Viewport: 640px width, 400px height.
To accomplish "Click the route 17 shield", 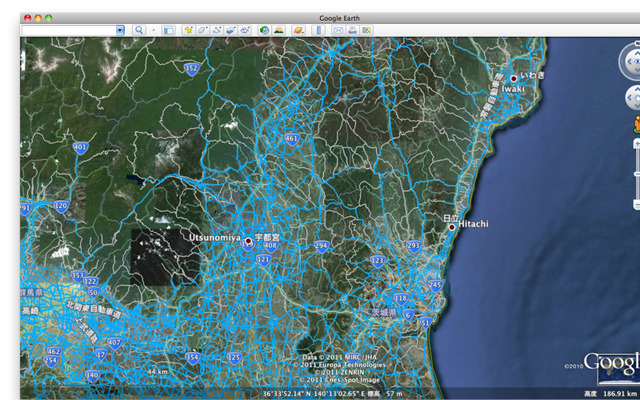I will click(x=101, y=354).
